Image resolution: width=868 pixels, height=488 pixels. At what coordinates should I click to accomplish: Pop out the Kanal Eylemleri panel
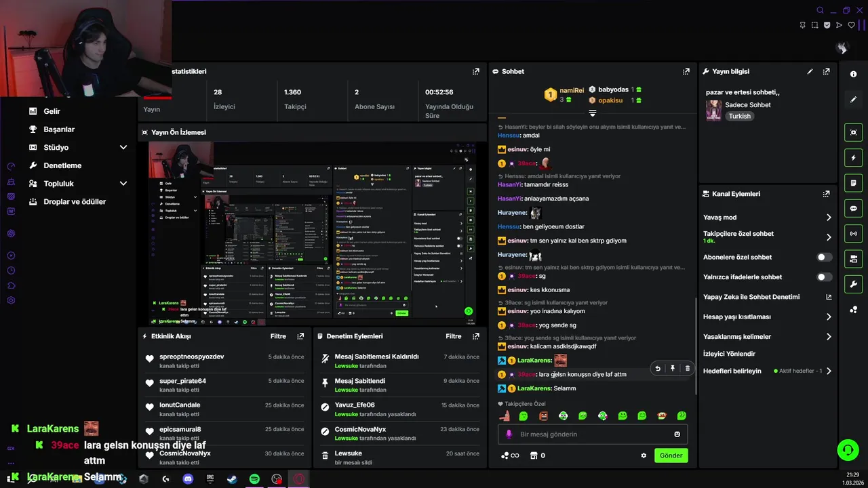[x=826, y=194]
